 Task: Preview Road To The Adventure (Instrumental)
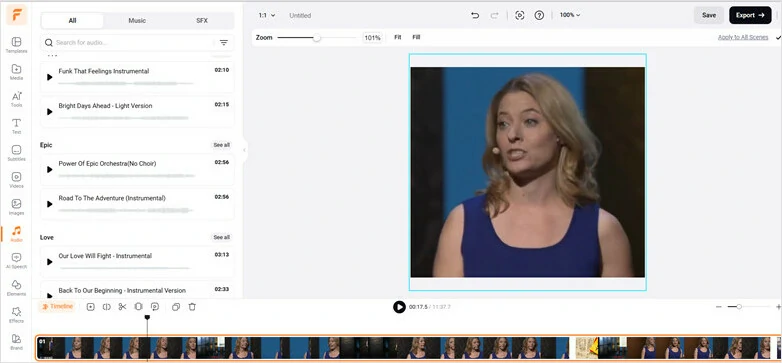(49, 204)
